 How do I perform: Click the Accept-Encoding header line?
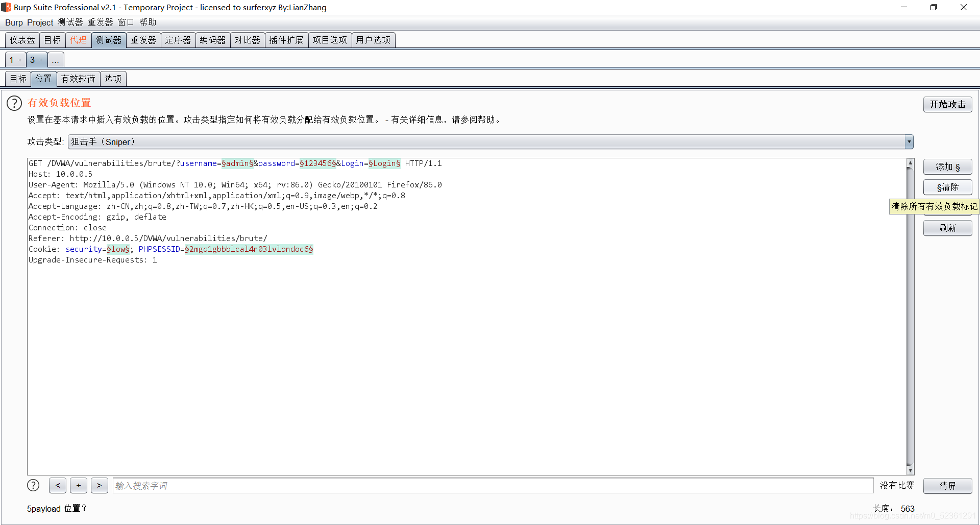pyautogui.click(x=97, y=217)
